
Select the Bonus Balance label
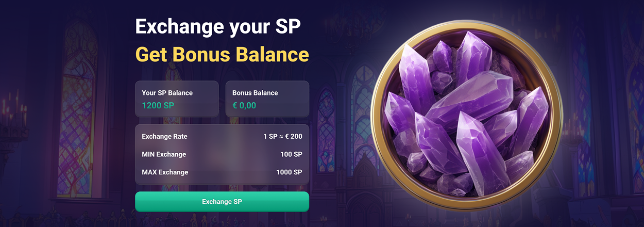tap(255, 93)
